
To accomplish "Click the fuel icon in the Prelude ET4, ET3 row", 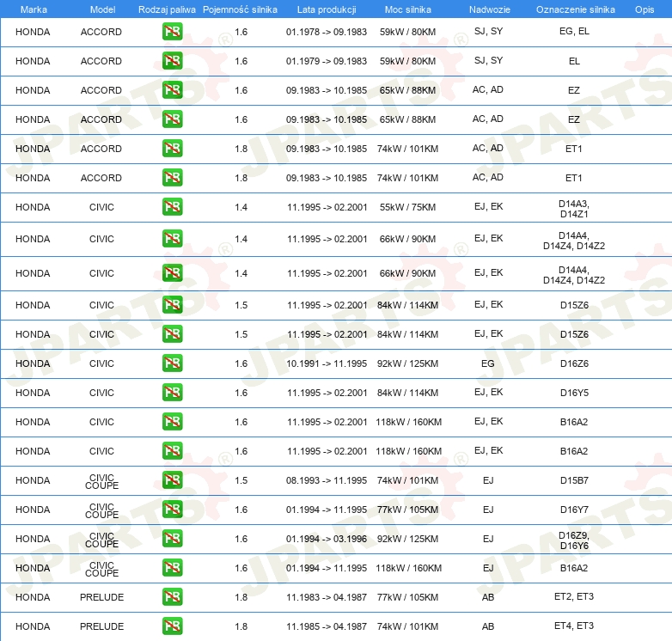I will (x=172, y=626).
